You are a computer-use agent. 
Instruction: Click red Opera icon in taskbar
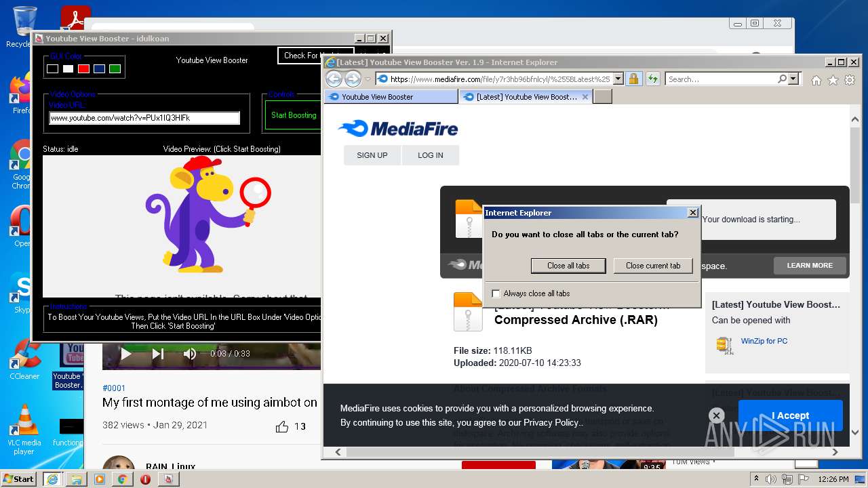pyautogui.click(x=145, y=479)
